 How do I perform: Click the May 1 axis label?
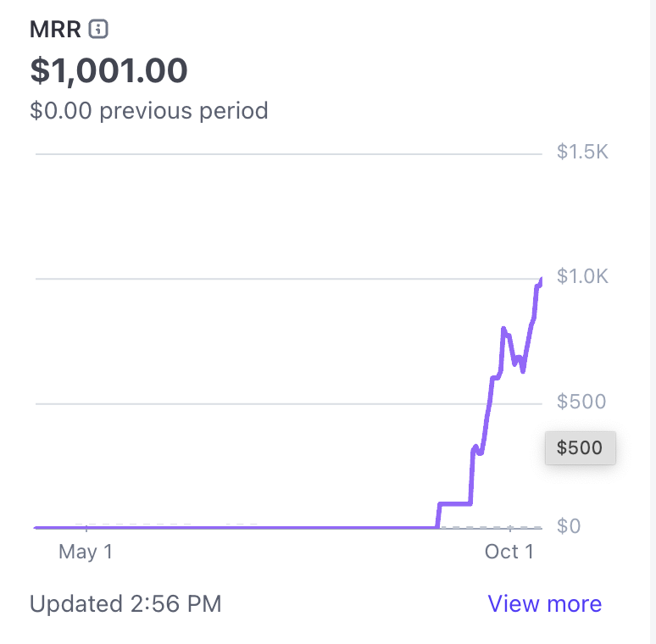[85, 552]
